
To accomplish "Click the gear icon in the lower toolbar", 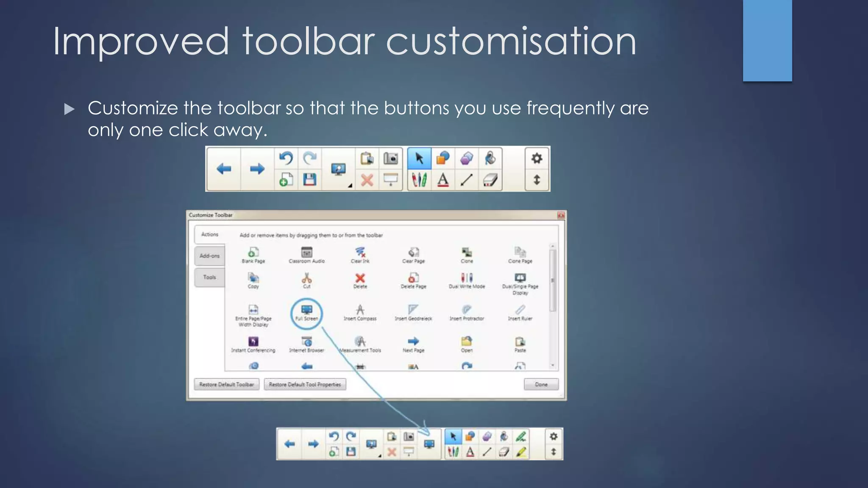I will (x=554, y=436).
